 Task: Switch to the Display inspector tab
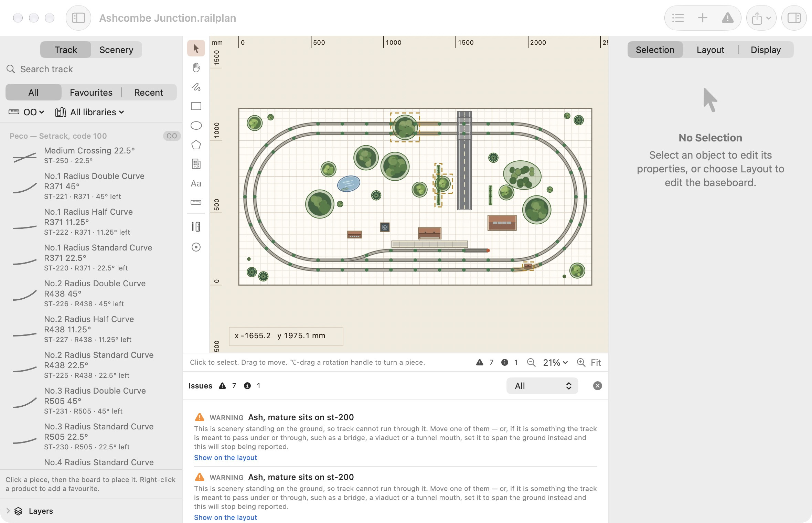click(x=766, y=50)
